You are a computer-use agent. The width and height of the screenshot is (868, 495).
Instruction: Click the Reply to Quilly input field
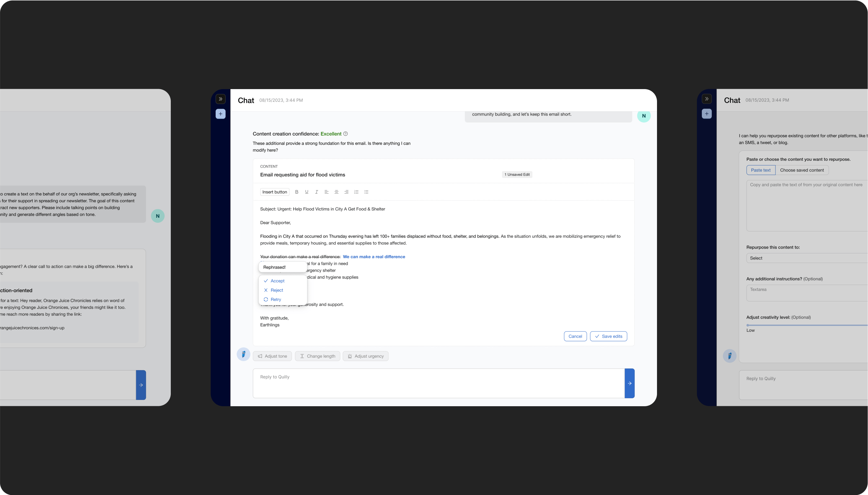point(439,383)
